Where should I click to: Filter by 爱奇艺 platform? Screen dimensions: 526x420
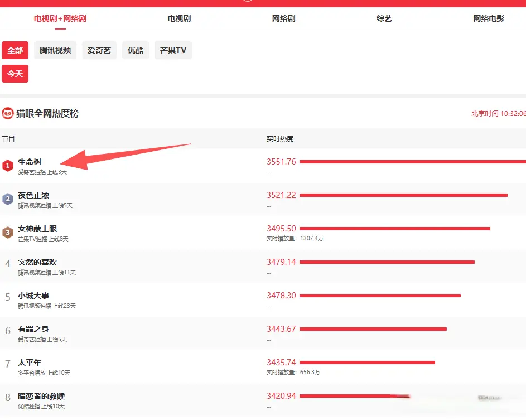pos(99,50)
